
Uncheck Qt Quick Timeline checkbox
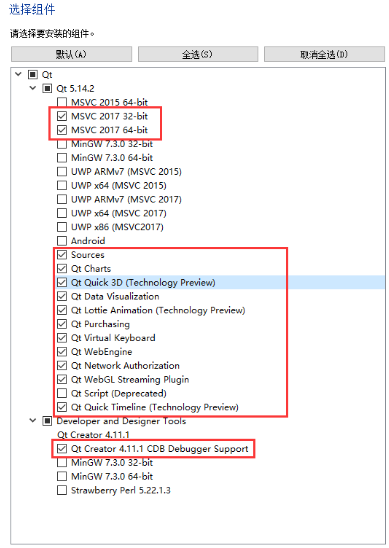pyautogui.click(x=62, y=407)
